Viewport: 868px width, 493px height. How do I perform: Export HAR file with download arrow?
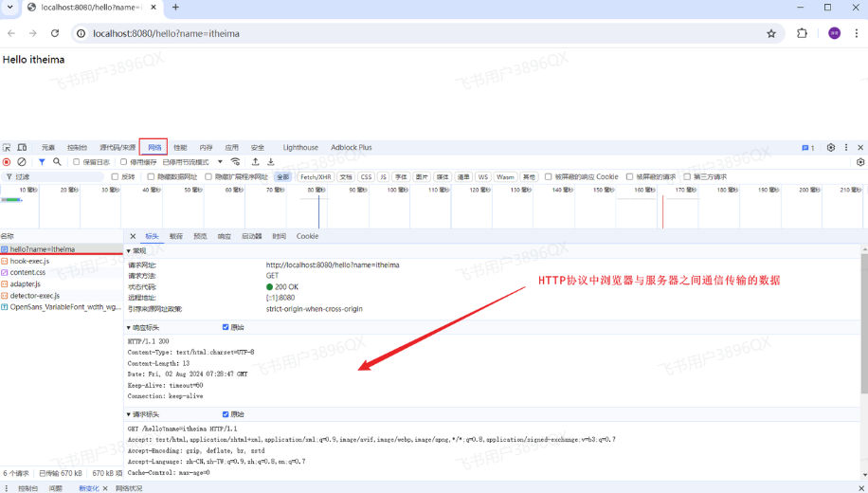pyautogui.click(x=271, y=162)
